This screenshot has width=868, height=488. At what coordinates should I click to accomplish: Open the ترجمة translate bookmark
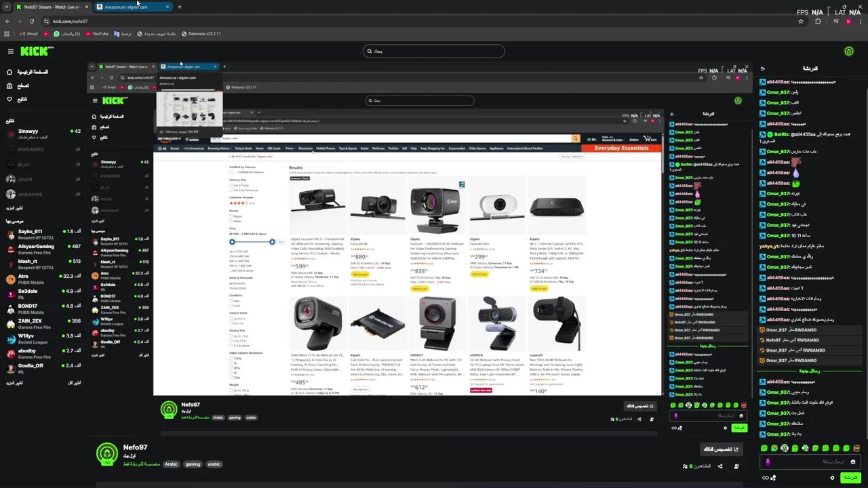click(123, 34)
